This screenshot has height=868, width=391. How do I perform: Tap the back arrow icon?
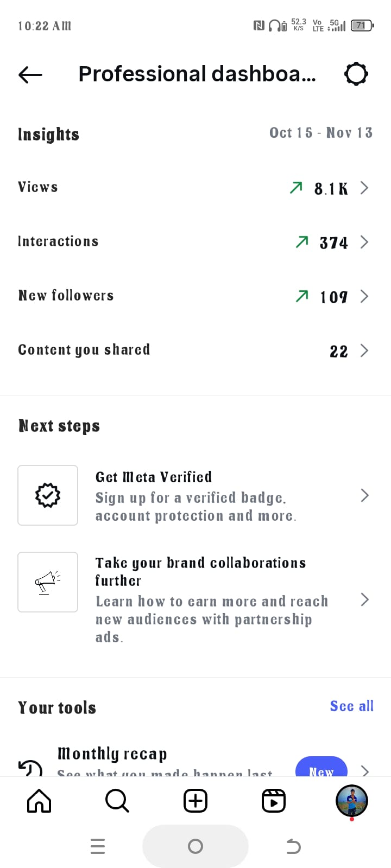(30, 74)
